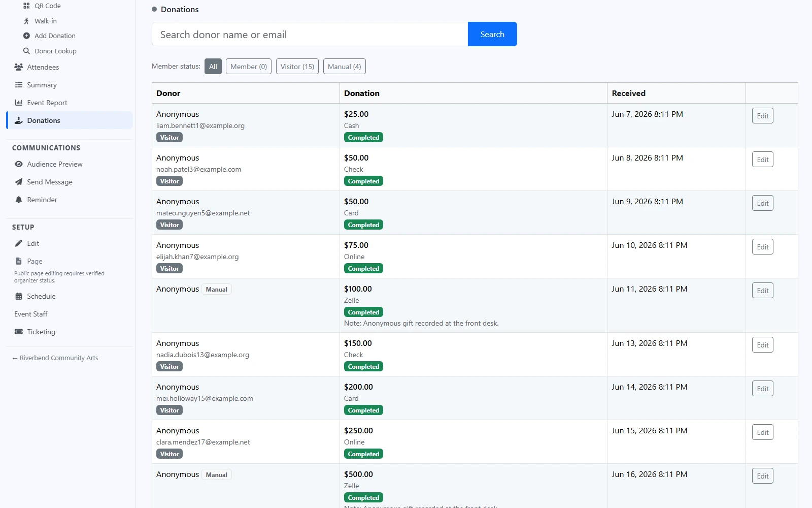Edit the $200.00 Card donation
The image size is (812, 508).
[x=762, y=389]
